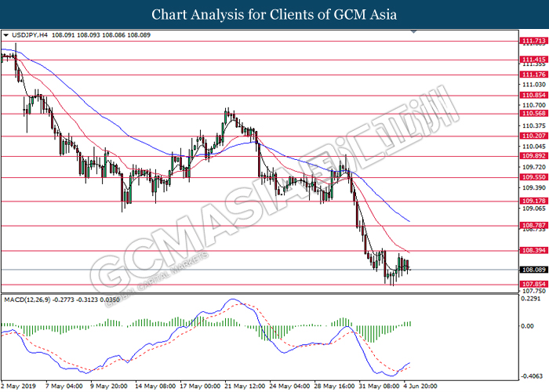Click the 4 Jun 20:00 time label
The height and width of the screenshot is (392, 549).
pos(420,386)
